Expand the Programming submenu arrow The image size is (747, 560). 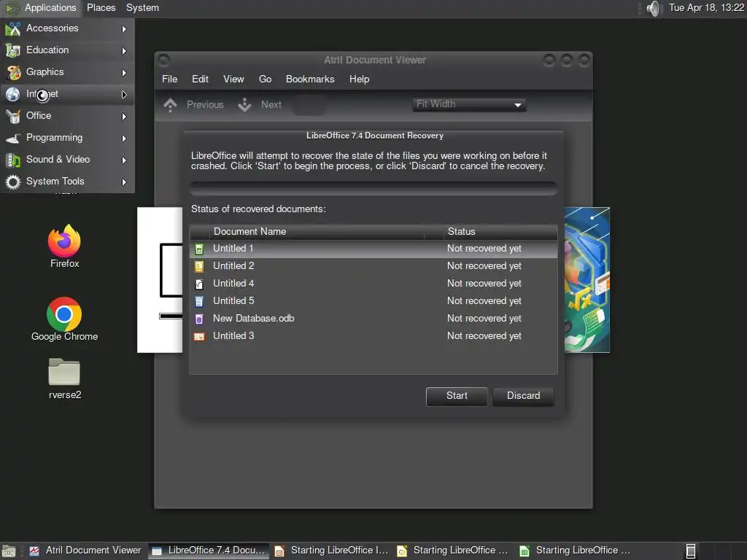pos(124,139)
